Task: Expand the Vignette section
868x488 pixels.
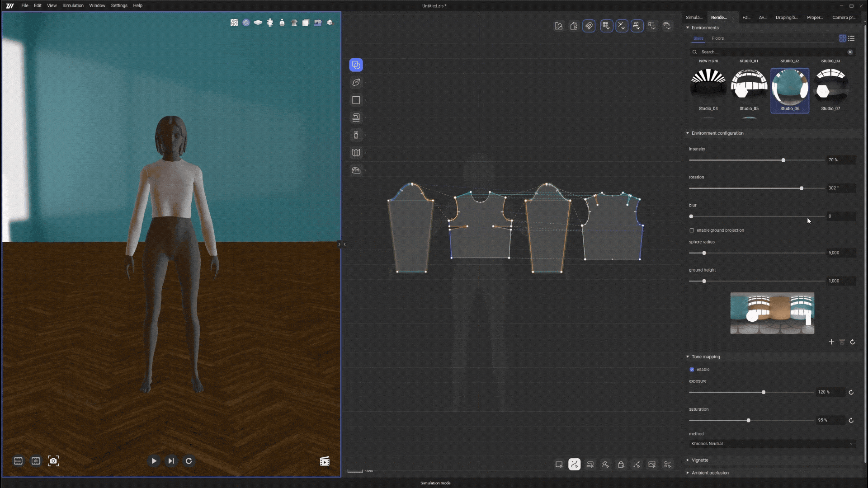Action: click(688, 460)
